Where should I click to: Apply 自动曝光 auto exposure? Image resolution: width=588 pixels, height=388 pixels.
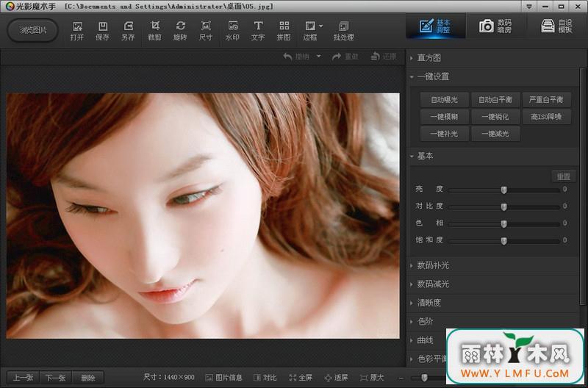pyautogui.click(x=445, y=100)
